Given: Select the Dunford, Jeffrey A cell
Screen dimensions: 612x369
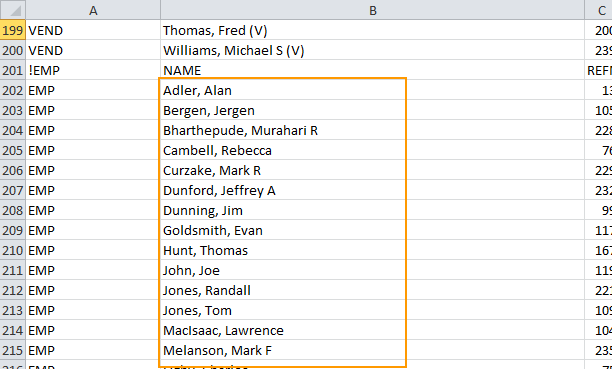Looking at the screenshot, I should pyautogui.click(x=372, y=190).
